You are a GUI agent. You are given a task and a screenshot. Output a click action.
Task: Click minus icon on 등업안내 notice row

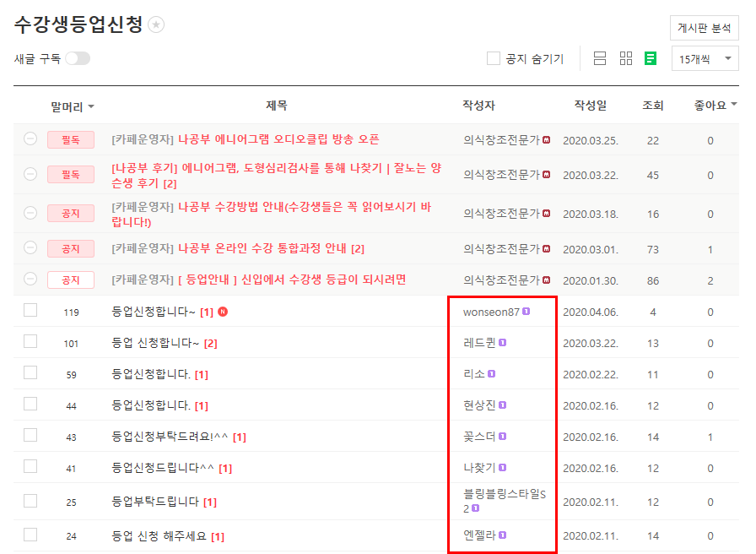coord(30,279)
